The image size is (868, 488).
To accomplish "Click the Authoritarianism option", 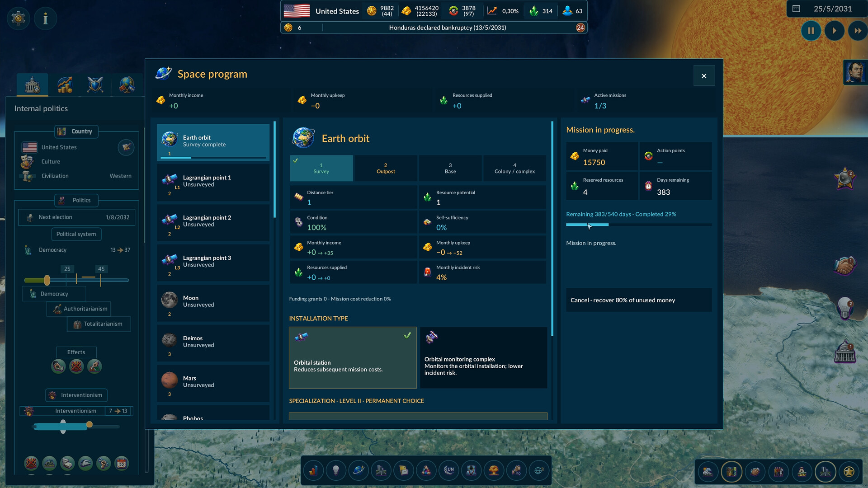I will (x=79, y=309).
